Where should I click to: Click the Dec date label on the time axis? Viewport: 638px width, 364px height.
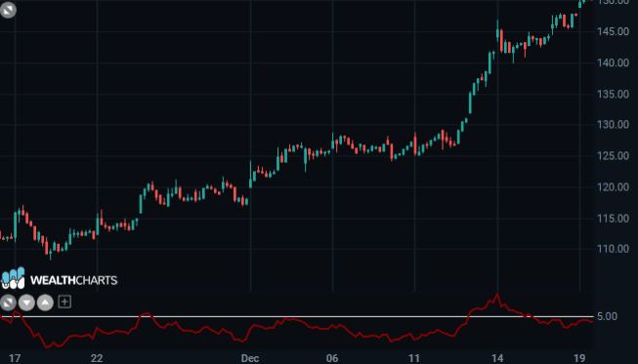click(x=250, y=358)
